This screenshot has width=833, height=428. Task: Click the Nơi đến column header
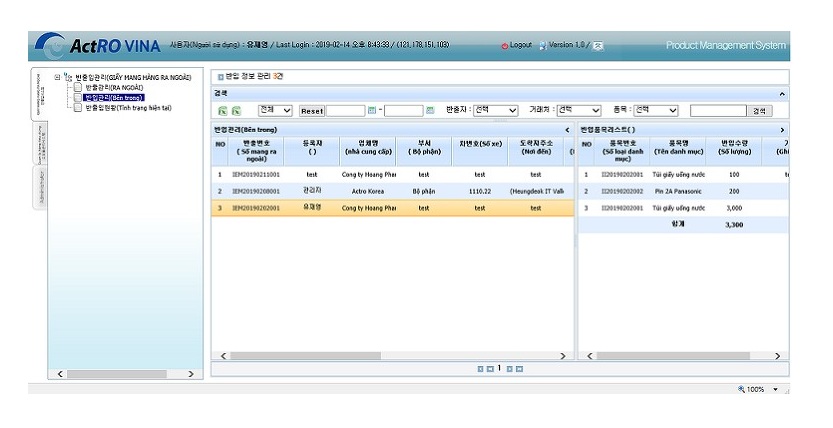(536, 151)
